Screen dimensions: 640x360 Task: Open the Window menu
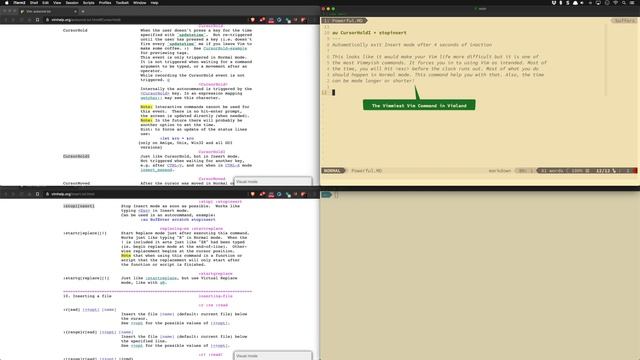click(140, 2)
